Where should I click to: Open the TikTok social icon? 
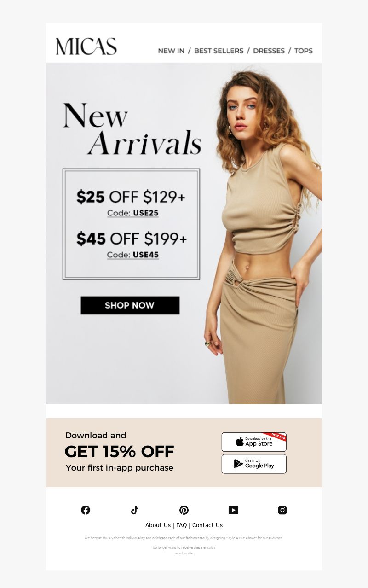134,510
